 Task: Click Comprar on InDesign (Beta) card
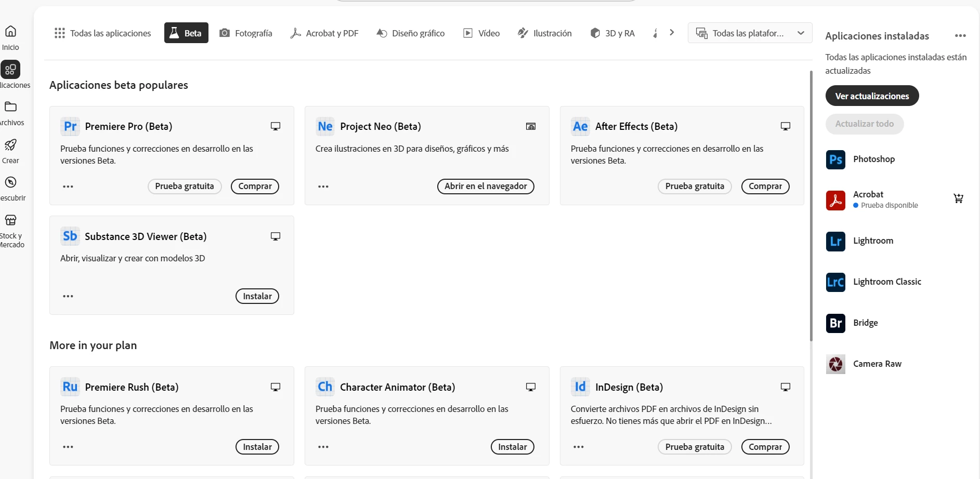(x=765, y=447)
